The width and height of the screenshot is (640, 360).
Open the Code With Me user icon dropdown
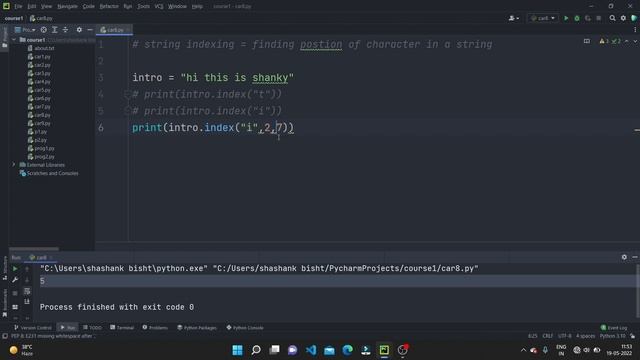click(x=513, y=18)
